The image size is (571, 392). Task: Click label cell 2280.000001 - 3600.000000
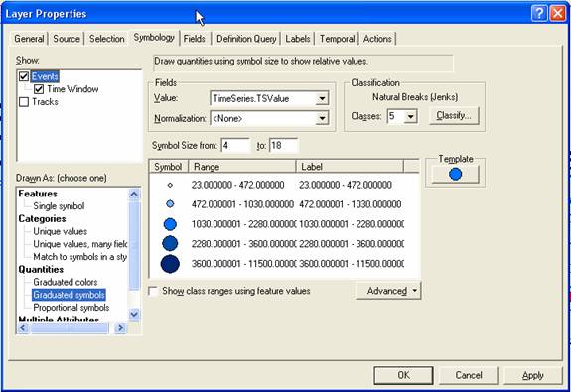[352, 244]
